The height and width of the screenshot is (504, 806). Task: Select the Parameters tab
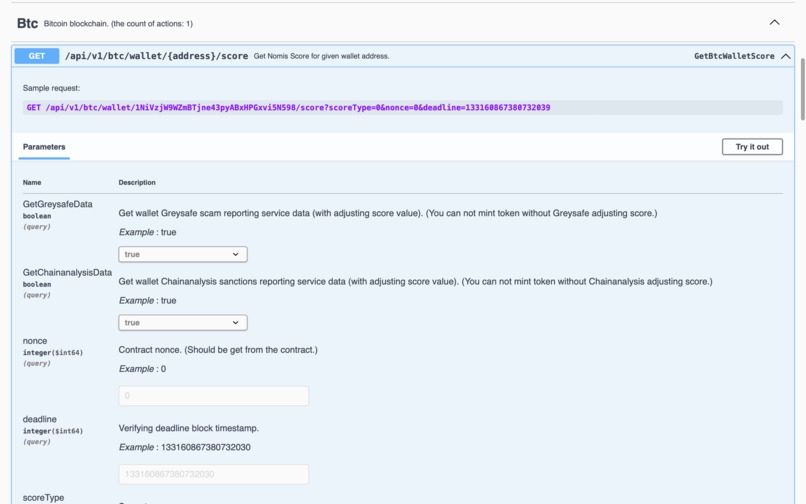(44, 147)
